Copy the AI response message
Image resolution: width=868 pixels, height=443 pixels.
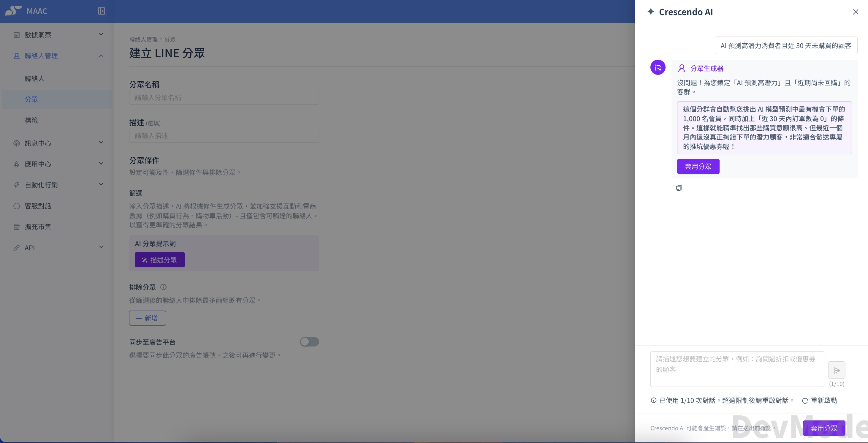(x=679, y=188)
